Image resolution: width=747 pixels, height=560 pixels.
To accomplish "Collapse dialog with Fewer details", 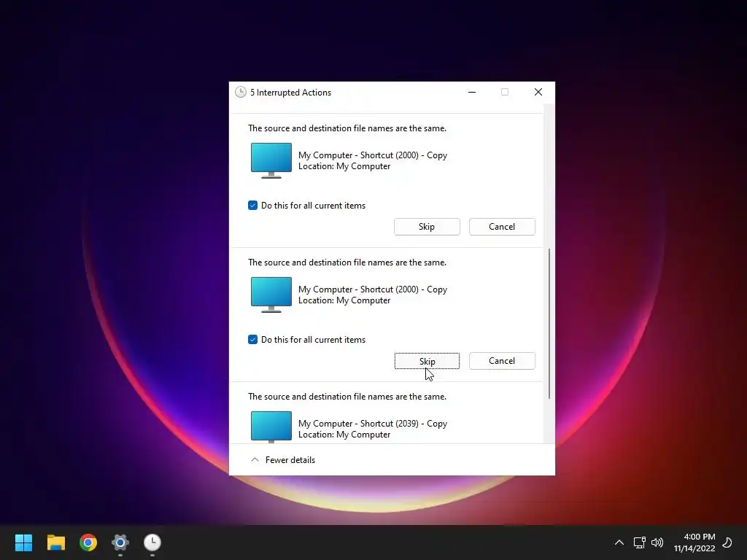I will tap(283, 460).
